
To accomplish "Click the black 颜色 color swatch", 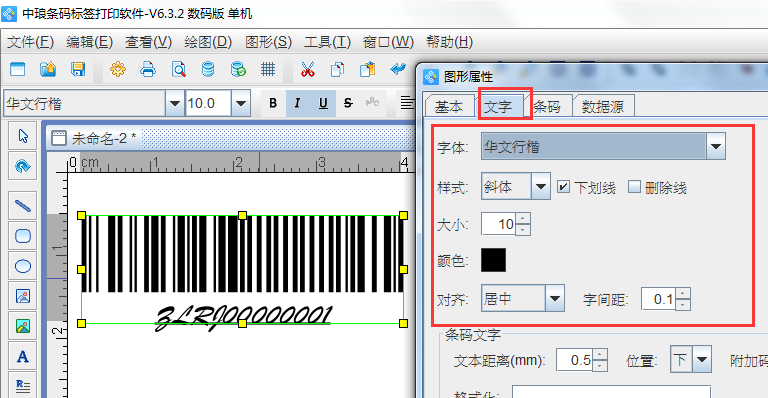I will pyautogui.click(x=493, y=260).
